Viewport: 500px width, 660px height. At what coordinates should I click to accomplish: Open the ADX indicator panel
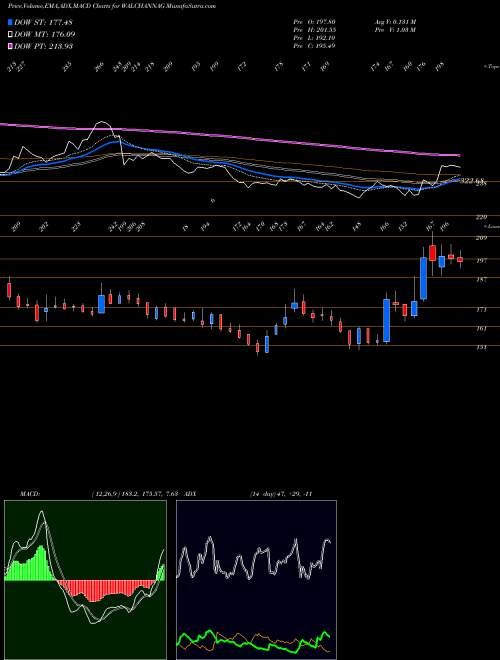pos(256,580)
